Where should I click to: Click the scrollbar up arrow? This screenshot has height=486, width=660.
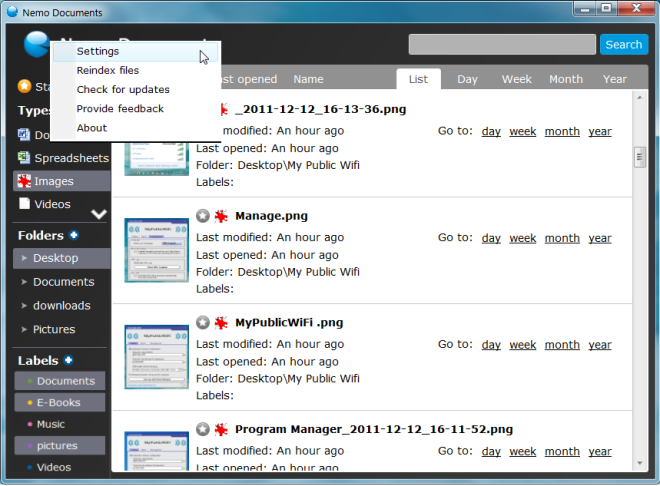point(640,97)
